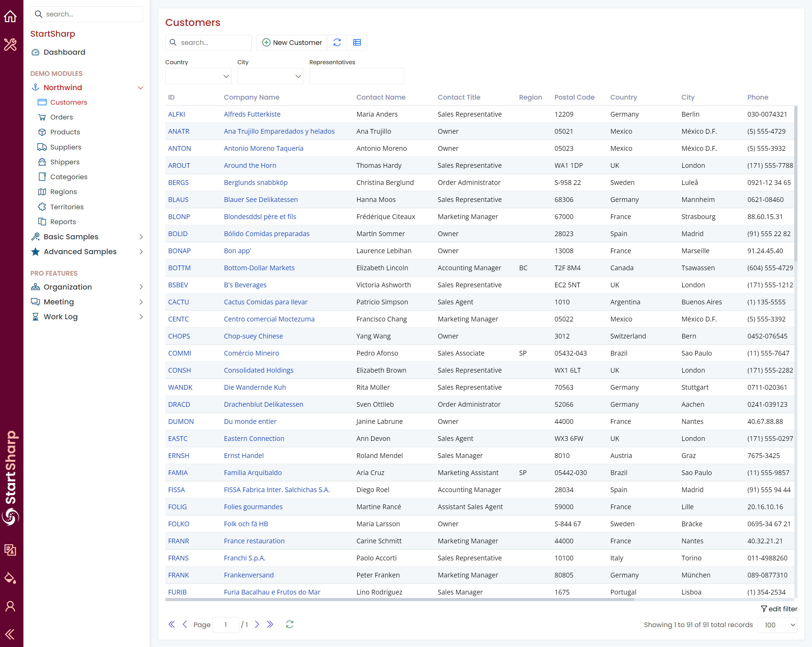Open the Country filter dropdown
This screenshot has height=647, width=812.
coord(198,76)
